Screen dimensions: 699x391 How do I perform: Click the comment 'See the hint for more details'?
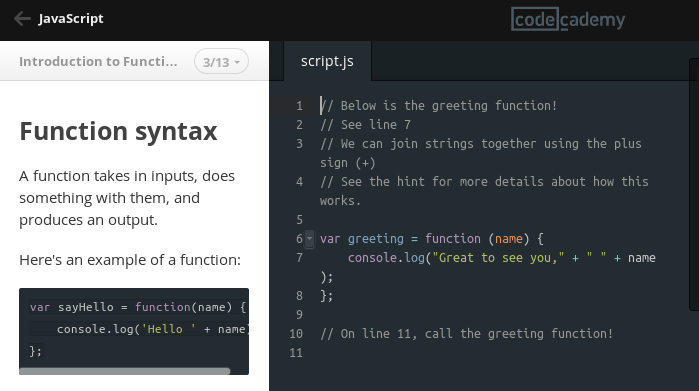(x=484, y=191)
